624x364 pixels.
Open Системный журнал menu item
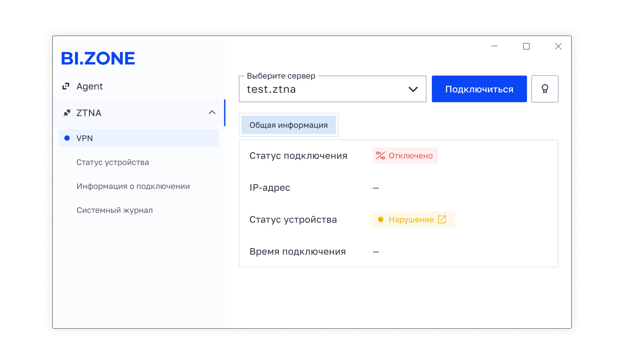click(115, 210)
